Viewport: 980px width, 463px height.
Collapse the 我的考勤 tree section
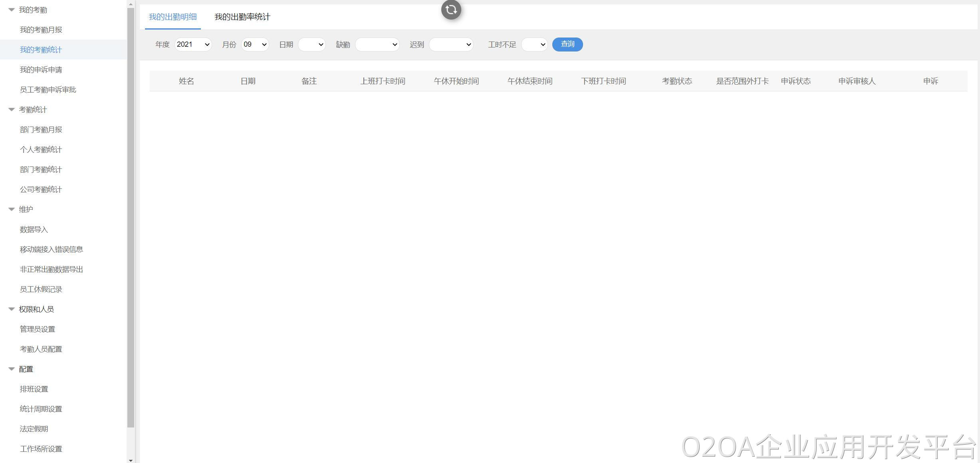tap(12, 10)
